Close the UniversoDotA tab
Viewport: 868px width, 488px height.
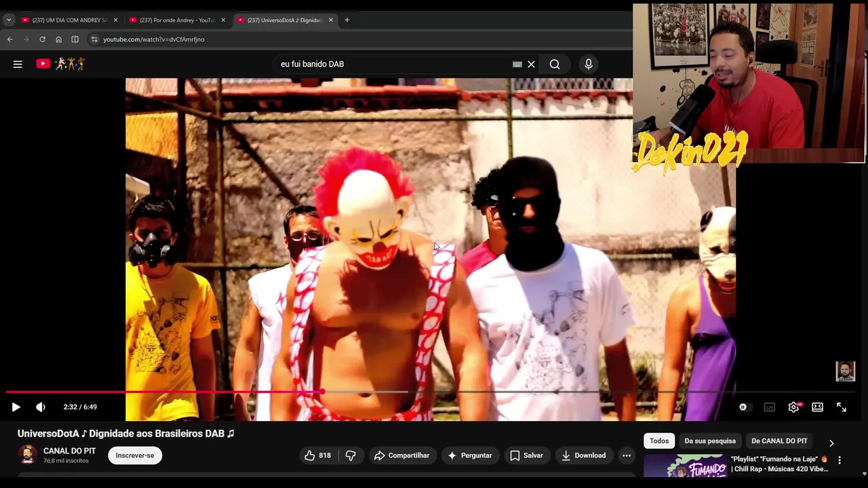tap(331, 20)
